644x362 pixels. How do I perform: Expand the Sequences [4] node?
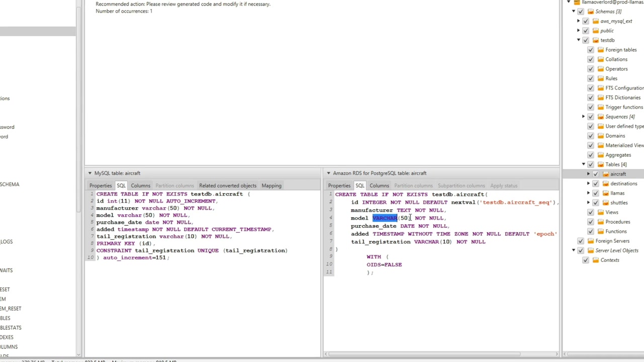click(584, 117)
